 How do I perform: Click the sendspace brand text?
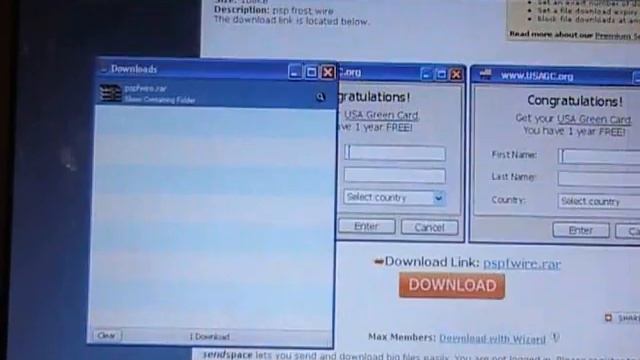coord(228,355)
